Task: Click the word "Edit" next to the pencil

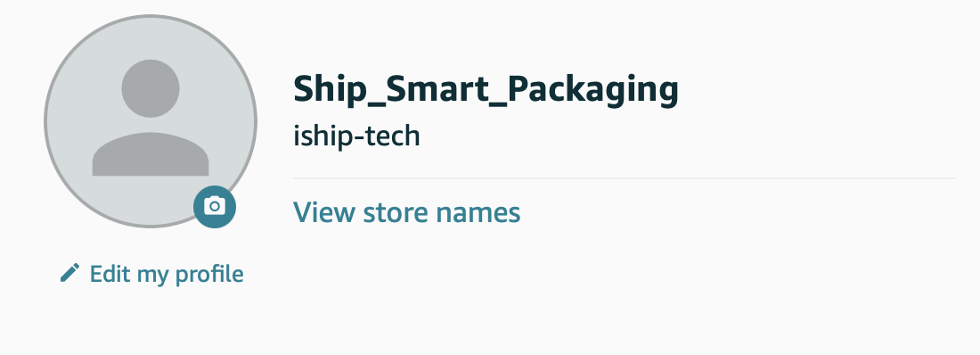Action: click(110, 274)
